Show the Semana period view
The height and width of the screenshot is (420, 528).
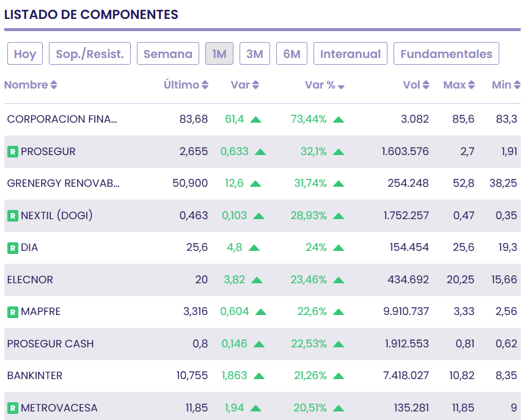(x=168, y=54)
